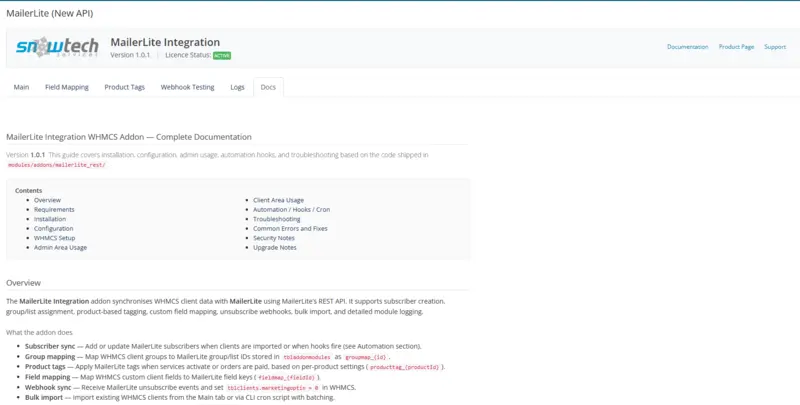Open Configuration contents link
The image size is (800, 405).
coord(54,229)
